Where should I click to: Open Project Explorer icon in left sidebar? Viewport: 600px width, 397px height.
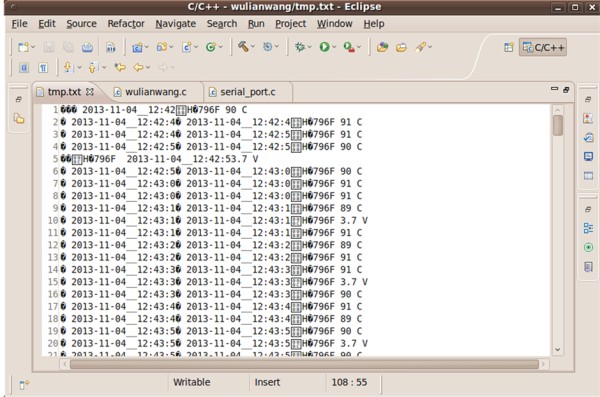[19, 119]
